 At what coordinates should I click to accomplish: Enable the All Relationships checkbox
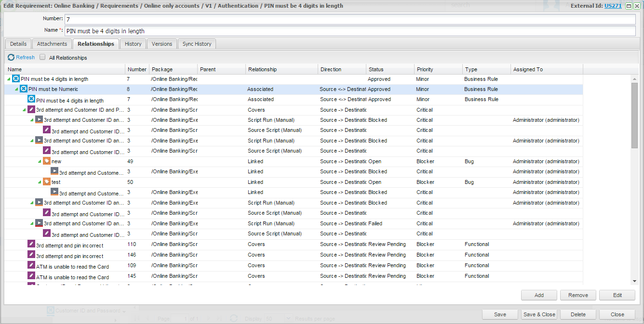[42, 57]
